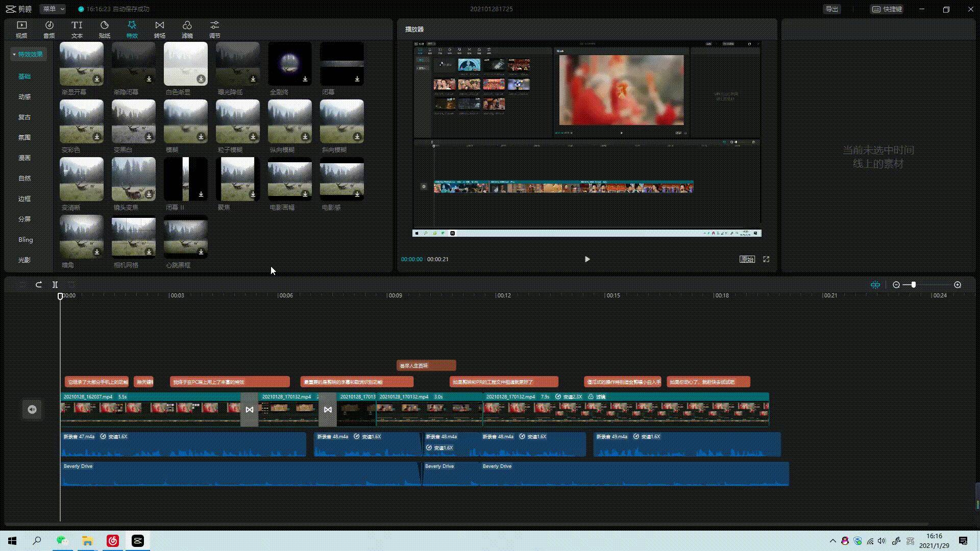Switch to the 音频 tab

pyautogui.click(x=49, y=29)
